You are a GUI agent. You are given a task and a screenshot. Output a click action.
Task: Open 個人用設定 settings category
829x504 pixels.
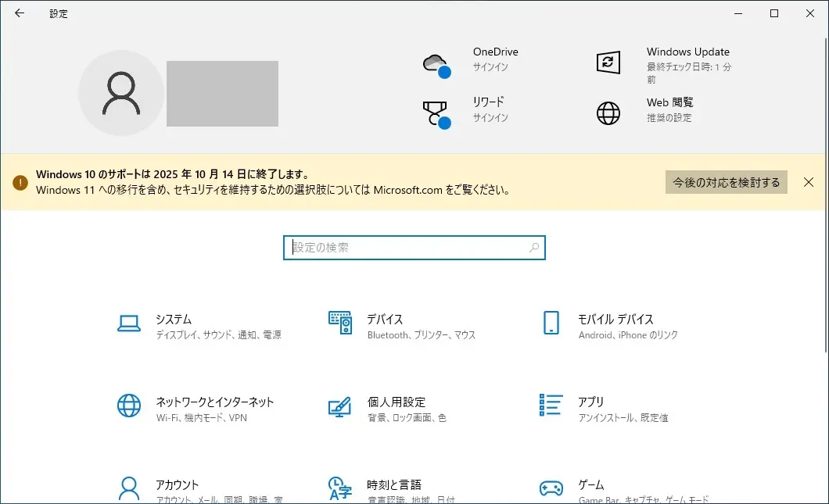pos(388,409)
